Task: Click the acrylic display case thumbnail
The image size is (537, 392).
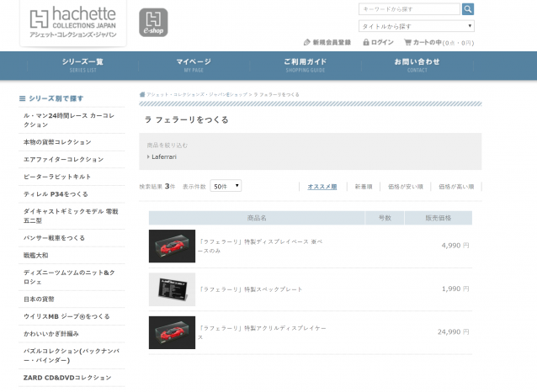Action: 172,332
